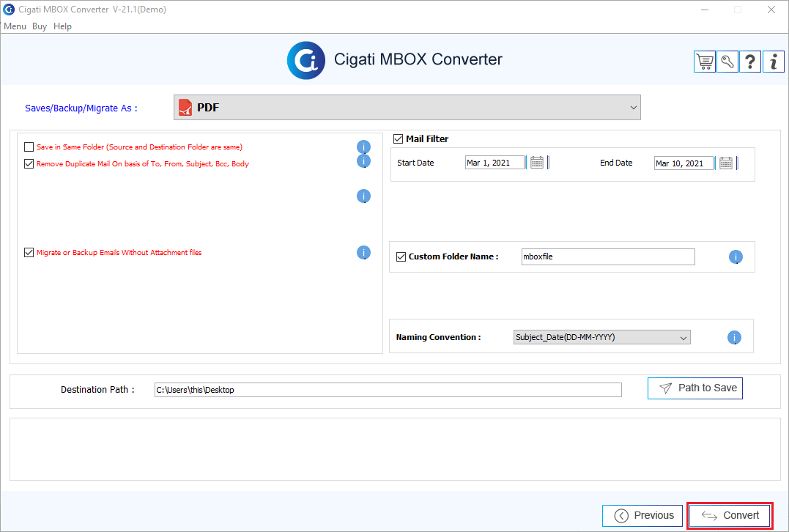Click the End Date field Mar 10, 2021
The image size is (789, 532).
tap(684, 163)
